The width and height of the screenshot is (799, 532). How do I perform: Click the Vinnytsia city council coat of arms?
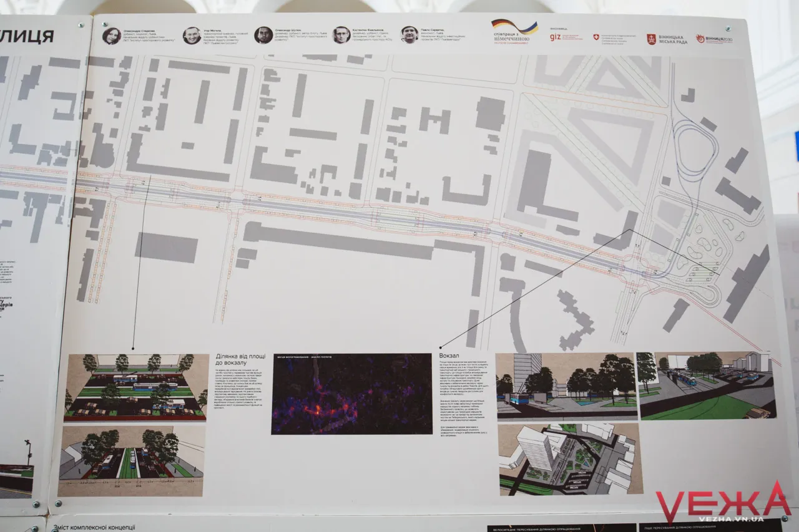click(651, 39)
